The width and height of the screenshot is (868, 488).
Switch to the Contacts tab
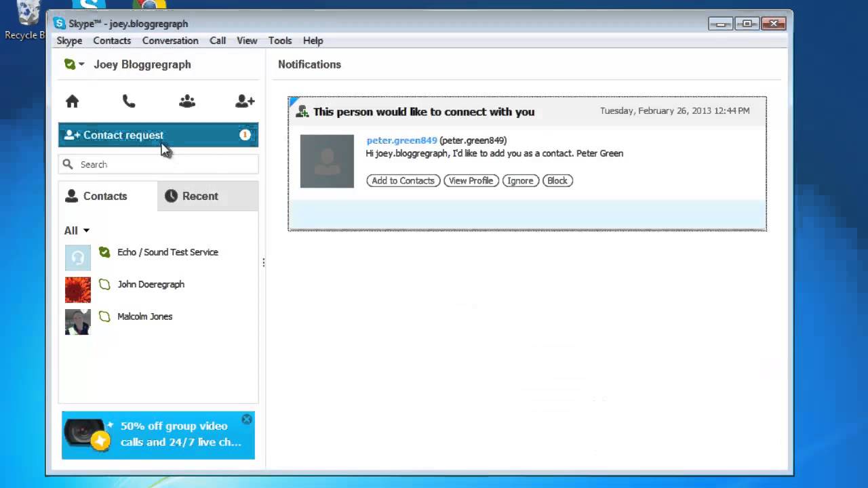click(x=108, y=196)
